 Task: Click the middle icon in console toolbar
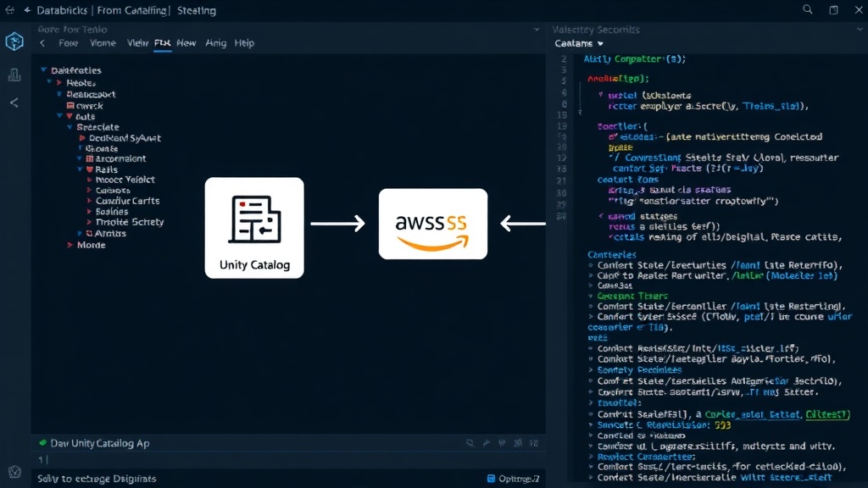point(502,442)
